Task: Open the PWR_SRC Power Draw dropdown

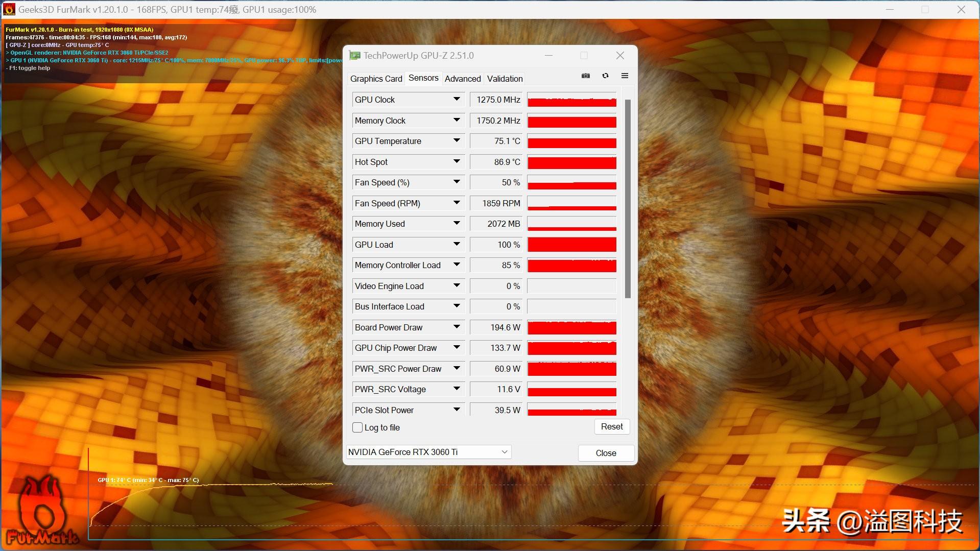Action: [457, 369]
